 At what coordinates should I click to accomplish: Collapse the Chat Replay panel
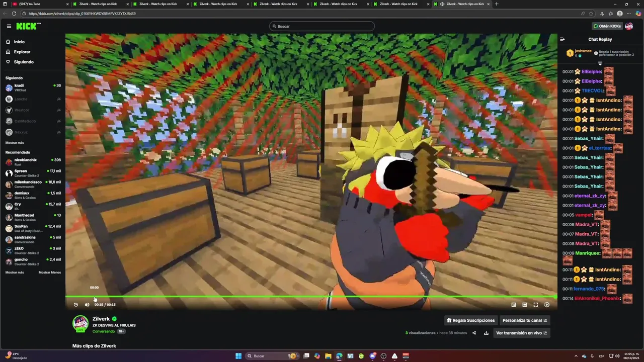pos(562,39)
